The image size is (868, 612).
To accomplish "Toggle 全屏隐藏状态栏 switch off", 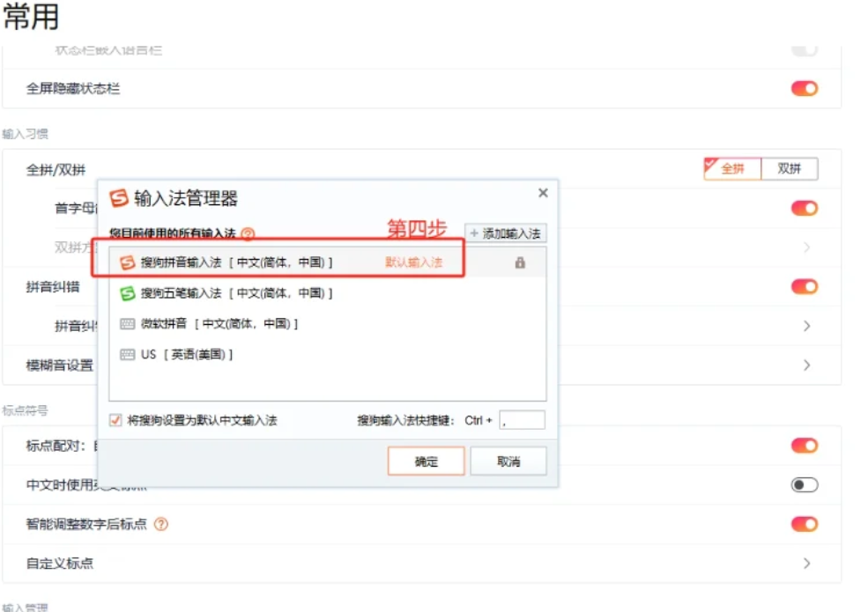I will pyautogui.click(x=804, y=89).
